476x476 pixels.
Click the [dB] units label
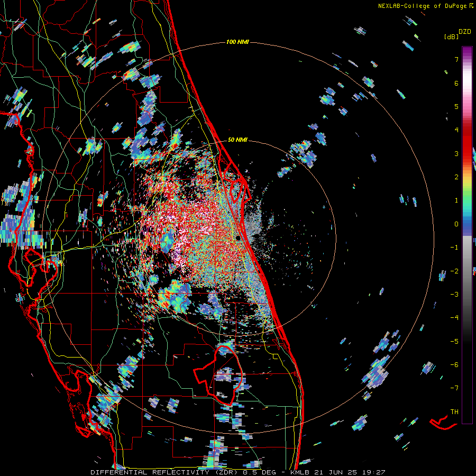[x=452, y=36]
